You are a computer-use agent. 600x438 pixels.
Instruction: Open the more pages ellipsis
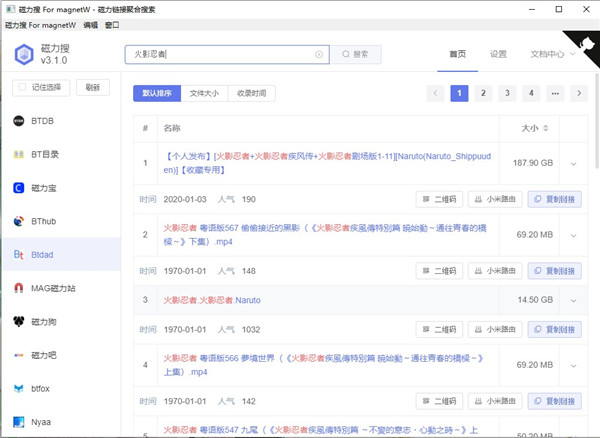(x=555, y=93)
